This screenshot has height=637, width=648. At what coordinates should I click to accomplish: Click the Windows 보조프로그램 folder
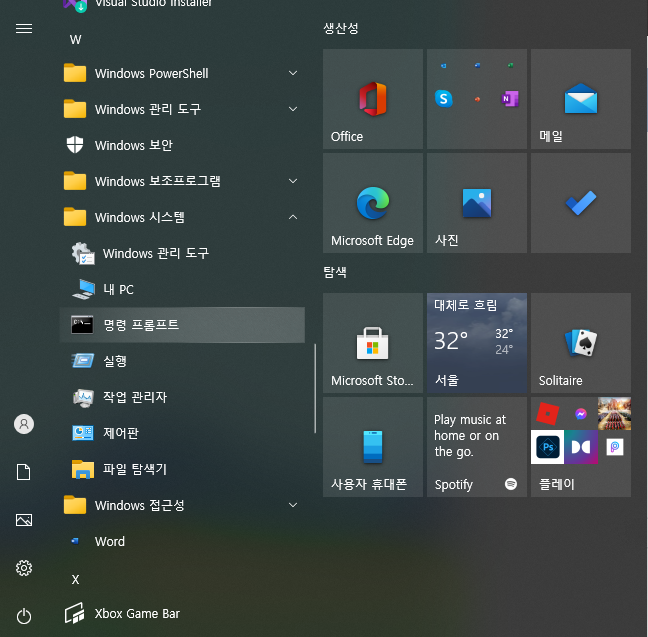(182, 181)
